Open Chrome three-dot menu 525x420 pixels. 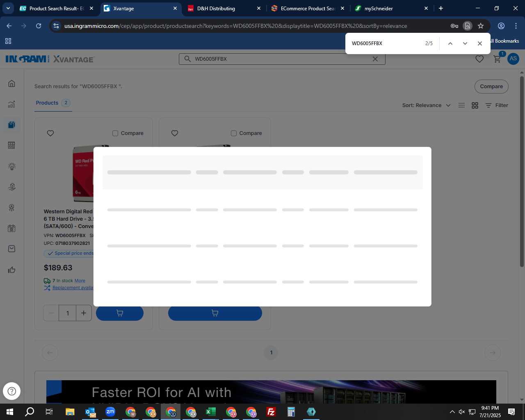coord(516,26)
